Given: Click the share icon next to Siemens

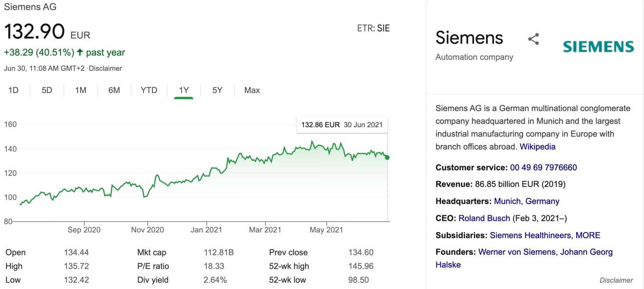Looking at the screenshot, I should [534, 39].
